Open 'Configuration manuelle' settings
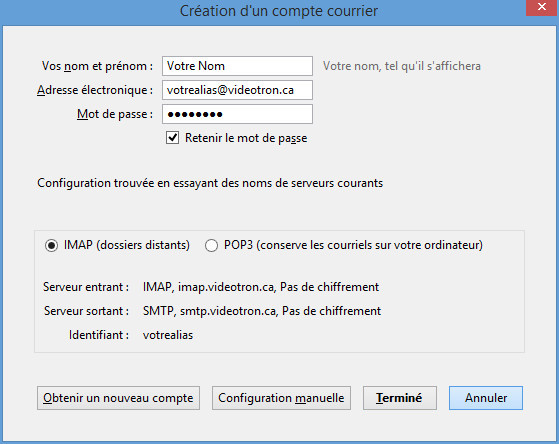Screen dimensions: 559x444 click(281, 398)
